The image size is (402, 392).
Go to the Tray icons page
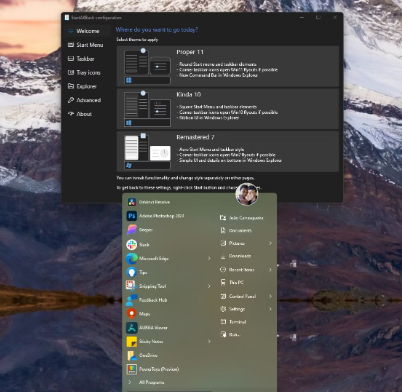[87, 72]
